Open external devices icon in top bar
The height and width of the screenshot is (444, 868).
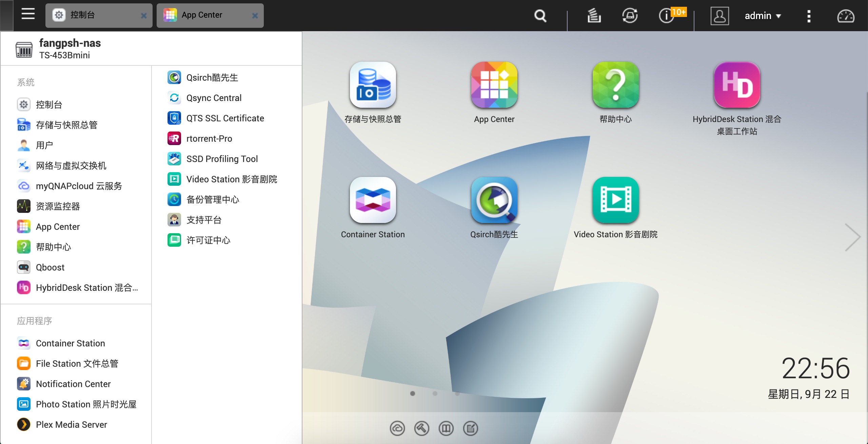[x=630, y=16]
